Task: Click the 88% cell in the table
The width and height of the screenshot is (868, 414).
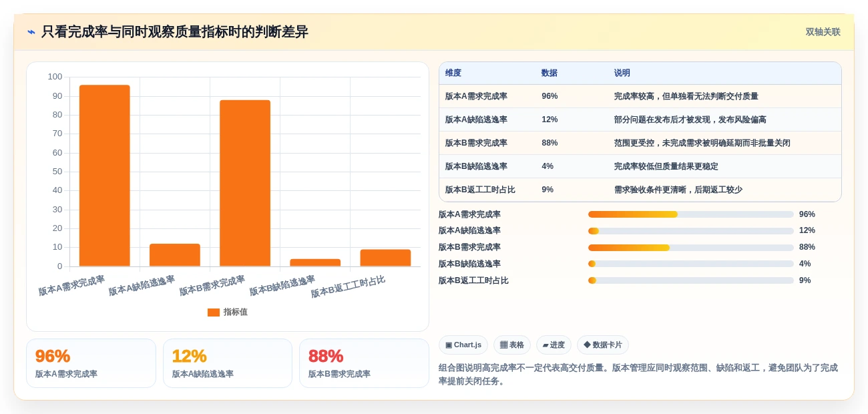Action: 550,143
